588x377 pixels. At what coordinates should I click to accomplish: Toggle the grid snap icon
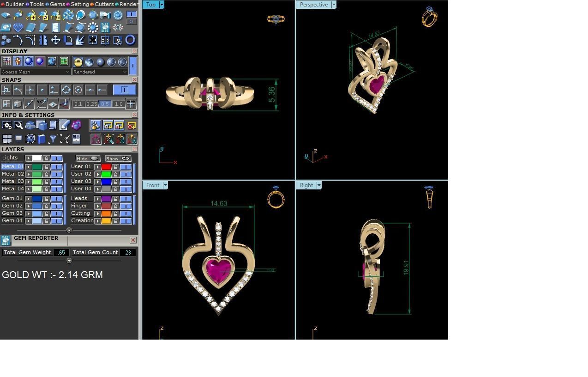click(131, 103)
